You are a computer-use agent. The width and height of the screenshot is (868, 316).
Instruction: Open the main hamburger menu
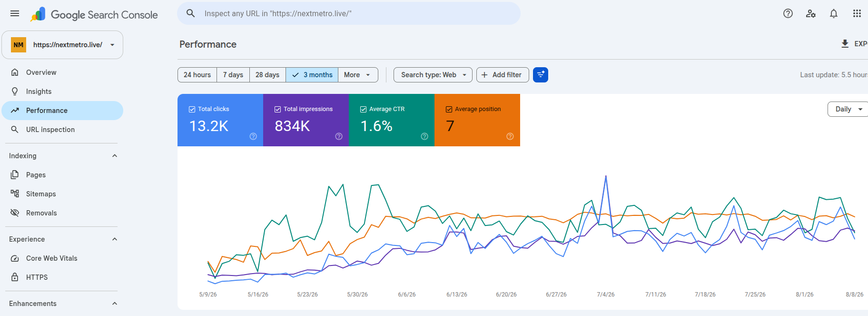(x=15, y=13)
